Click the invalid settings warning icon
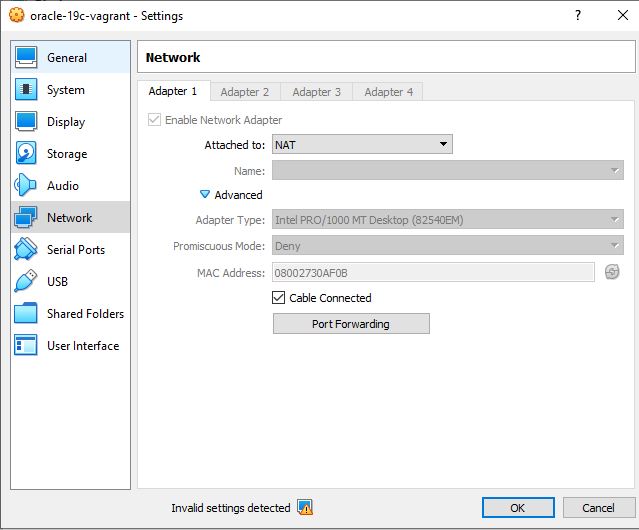This screenshot has width=639, height=530. [x=305, y=507]
